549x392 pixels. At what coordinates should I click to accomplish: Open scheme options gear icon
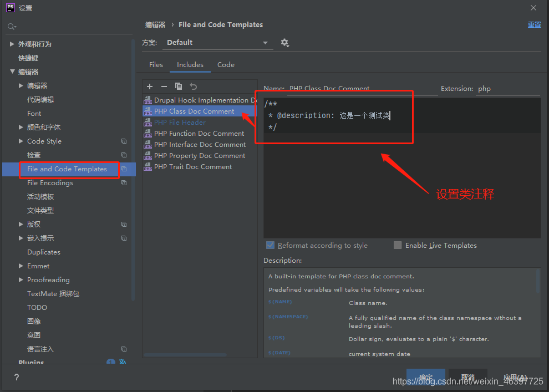pyautogui.click(x=284, y=43)
